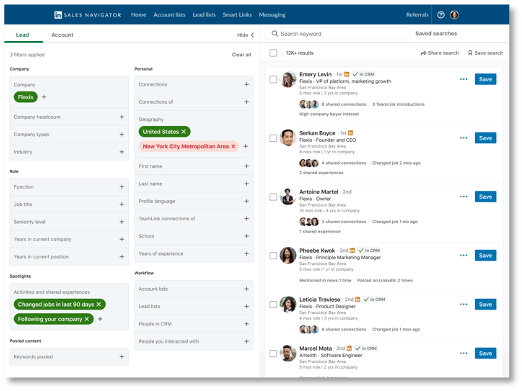Save the lead Emery Levin
The height and width of the screenshot is (391, 522).
[x=485, y=79]
